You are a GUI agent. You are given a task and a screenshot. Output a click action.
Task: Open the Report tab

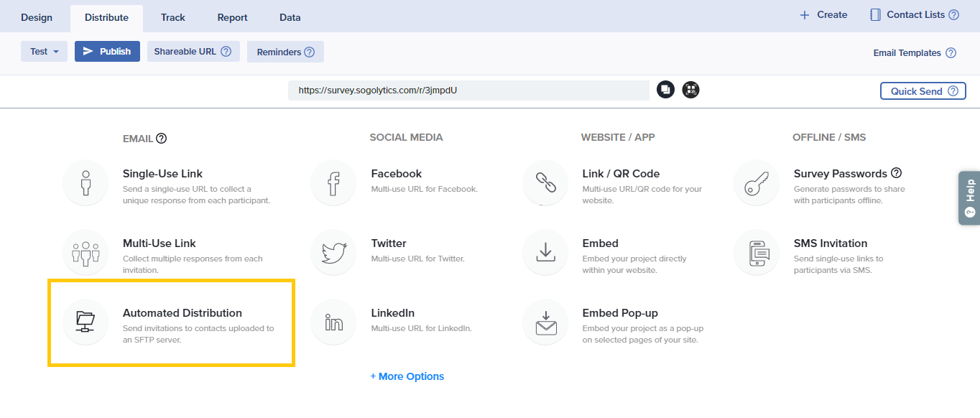232,17
